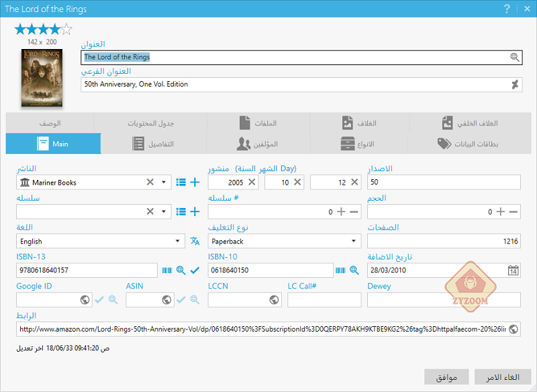
Task: Scan barcode for ISBN-13
Action: point(167,271)
